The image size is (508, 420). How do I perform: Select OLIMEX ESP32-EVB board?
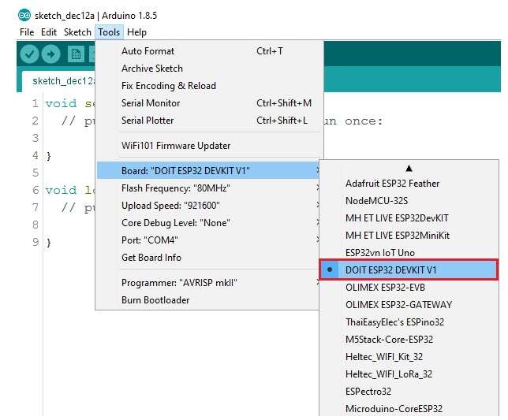tap(409, 288)
